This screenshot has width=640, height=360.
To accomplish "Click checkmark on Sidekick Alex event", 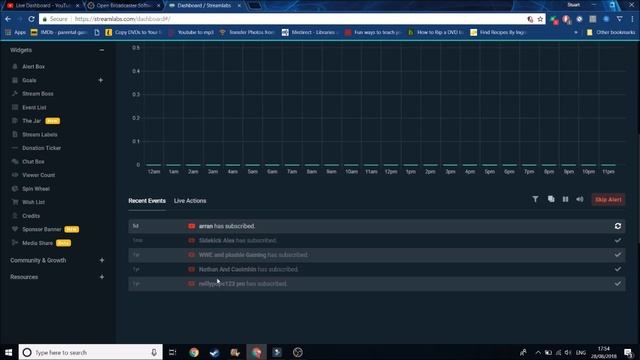I will (618, 240).
